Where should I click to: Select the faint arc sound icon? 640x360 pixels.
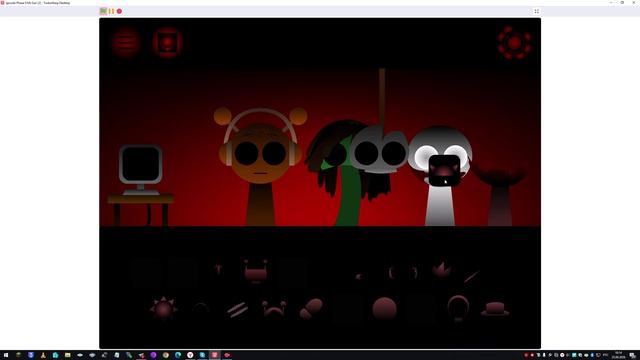200,307
